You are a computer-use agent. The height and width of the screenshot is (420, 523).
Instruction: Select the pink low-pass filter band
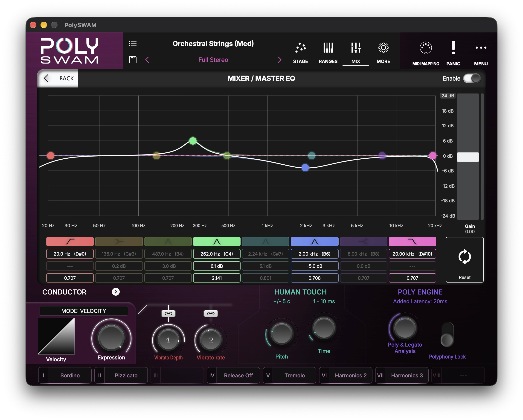412,242
